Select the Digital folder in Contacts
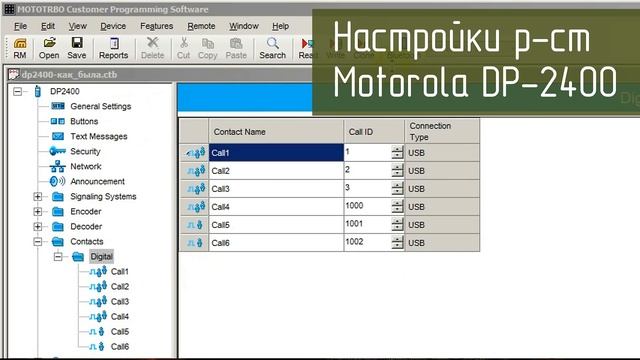Image resolution: width=640 pixels, height=360 pixels. pyautogui.click(x=101, y=256)
